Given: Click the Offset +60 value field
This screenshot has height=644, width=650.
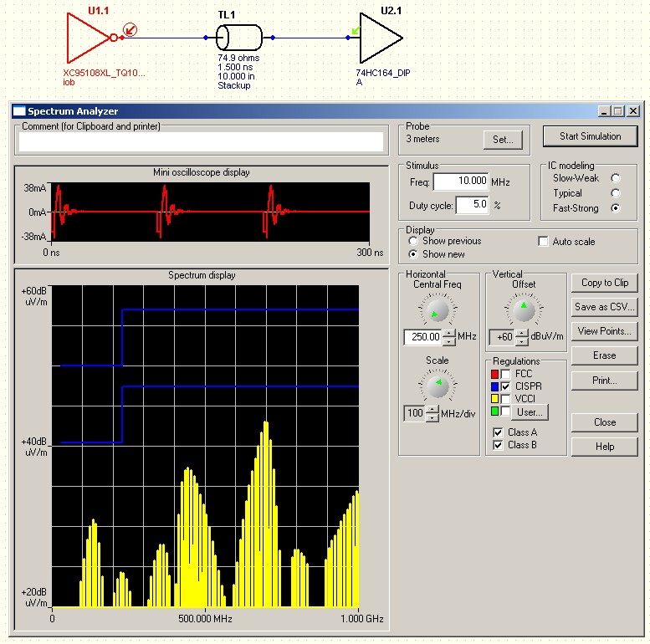Looking at the screenshot, I should tap(503, 337).
